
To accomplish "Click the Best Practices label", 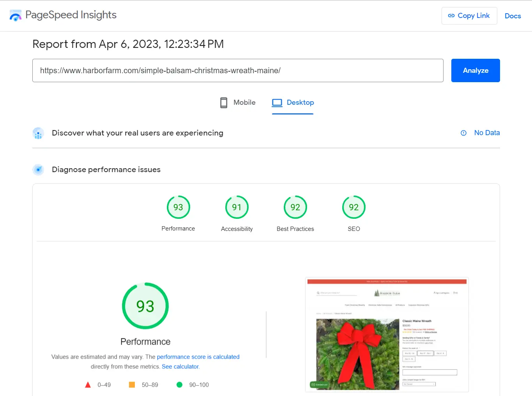I will (295, 229).
